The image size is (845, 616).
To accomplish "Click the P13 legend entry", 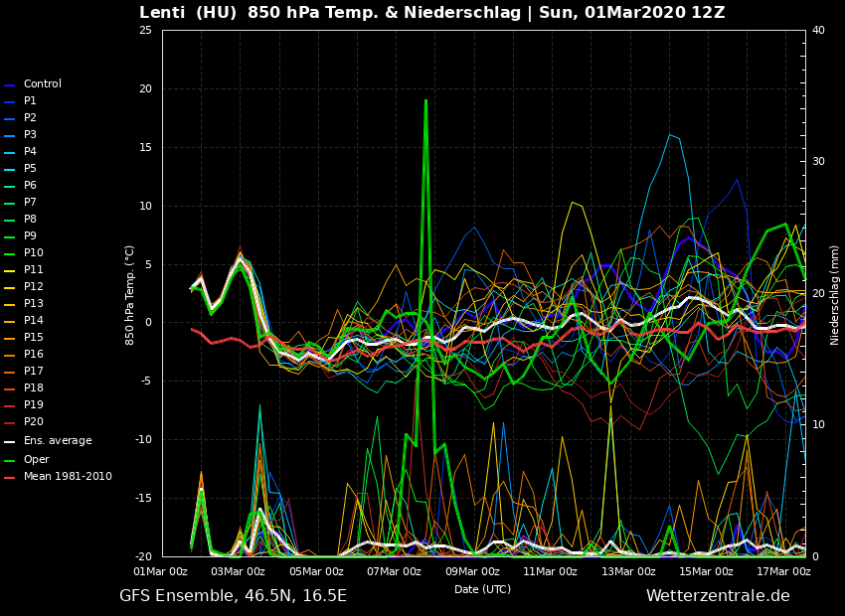I will pyautogui.click(x=33, y=304).
